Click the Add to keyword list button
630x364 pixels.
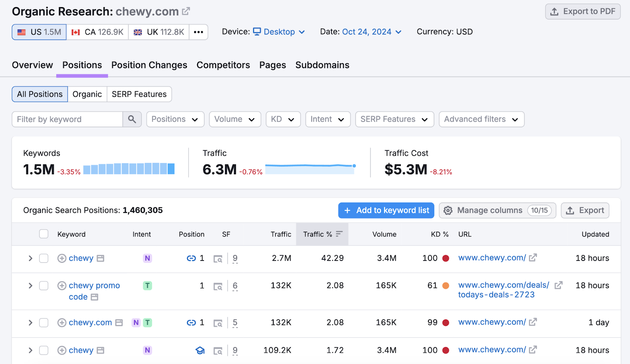(x=386, y=210)
